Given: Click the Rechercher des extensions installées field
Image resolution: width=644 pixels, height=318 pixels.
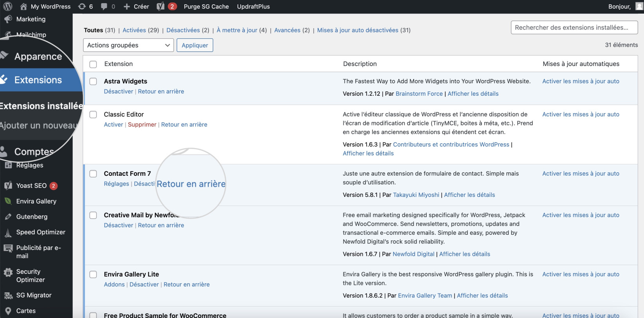Looking at the screenshot, I should point(574,28).
